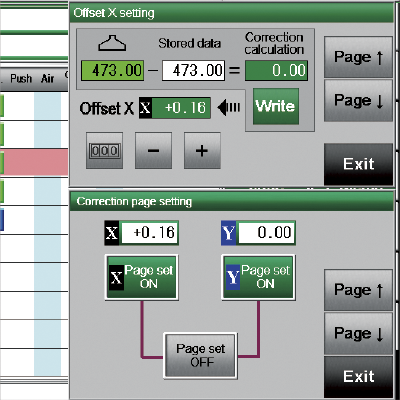Exit the Correction page setting dialog

pyautogui.click(x=358, y=377)
